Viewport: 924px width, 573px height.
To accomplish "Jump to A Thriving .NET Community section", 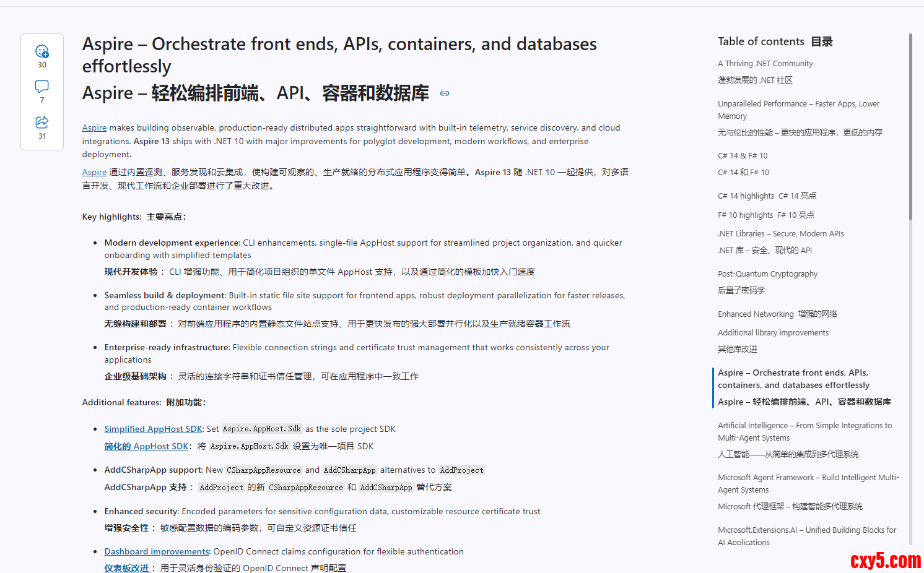I will [x=765, y=64].
